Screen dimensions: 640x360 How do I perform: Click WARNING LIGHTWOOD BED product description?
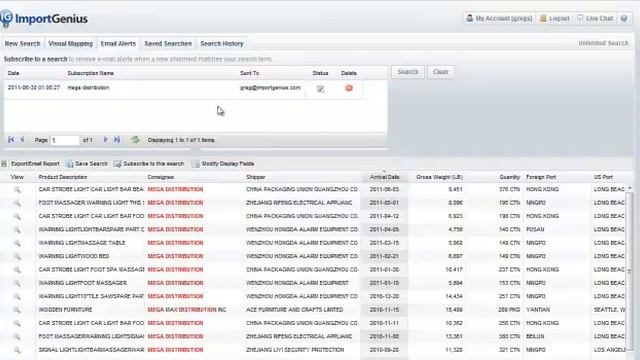pos(74,256)
